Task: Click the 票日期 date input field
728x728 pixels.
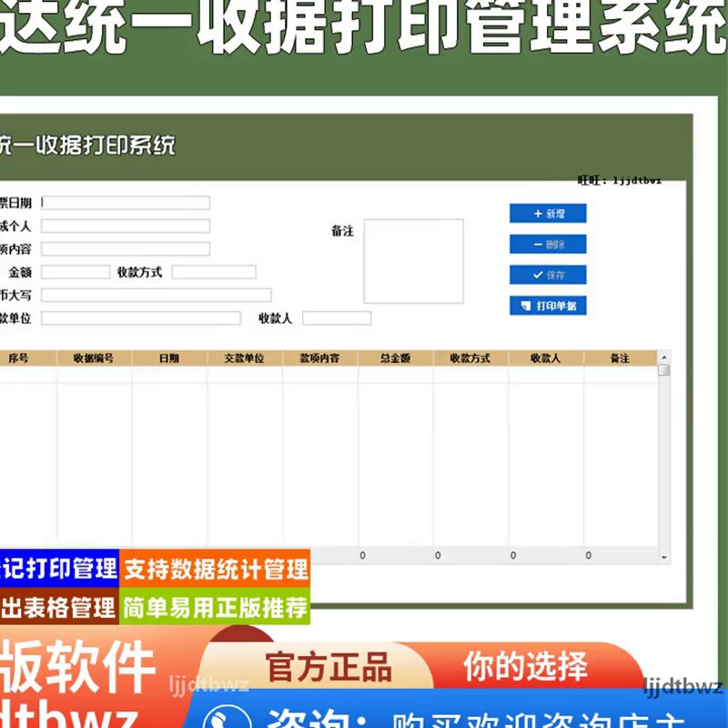Action: coord(127,202)
